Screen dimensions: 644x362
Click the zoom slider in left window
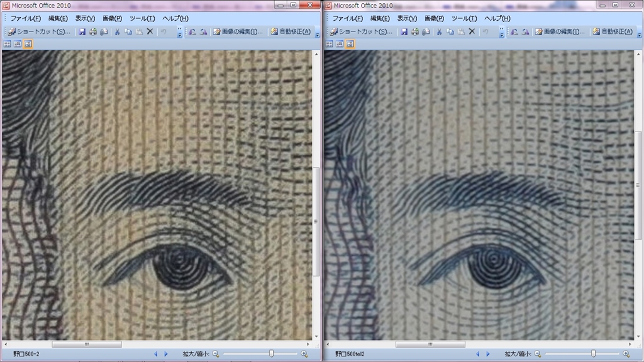coord(271,353)
